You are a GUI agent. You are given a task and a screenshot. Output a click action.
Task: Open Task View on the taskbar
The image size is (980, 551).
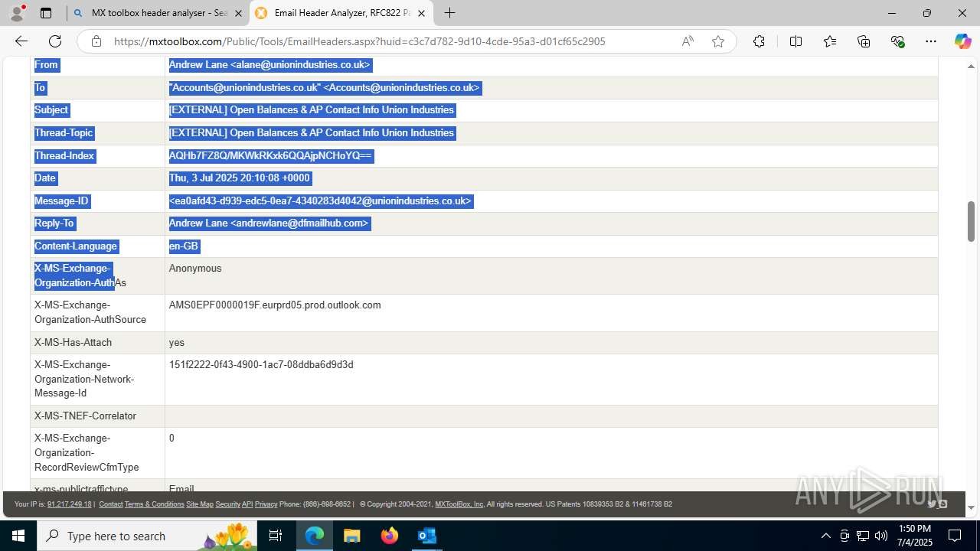pyautogui.click(x=276, y=536)
